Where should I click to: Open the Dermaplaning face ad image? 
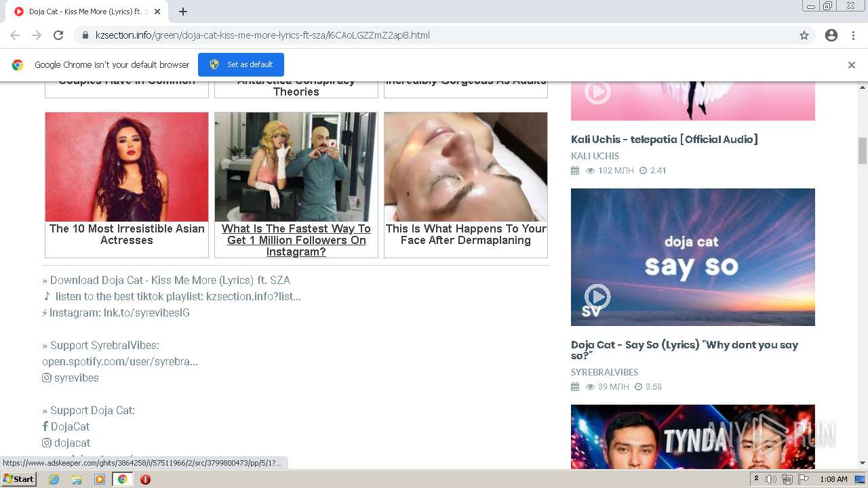[x=466, y=167]
